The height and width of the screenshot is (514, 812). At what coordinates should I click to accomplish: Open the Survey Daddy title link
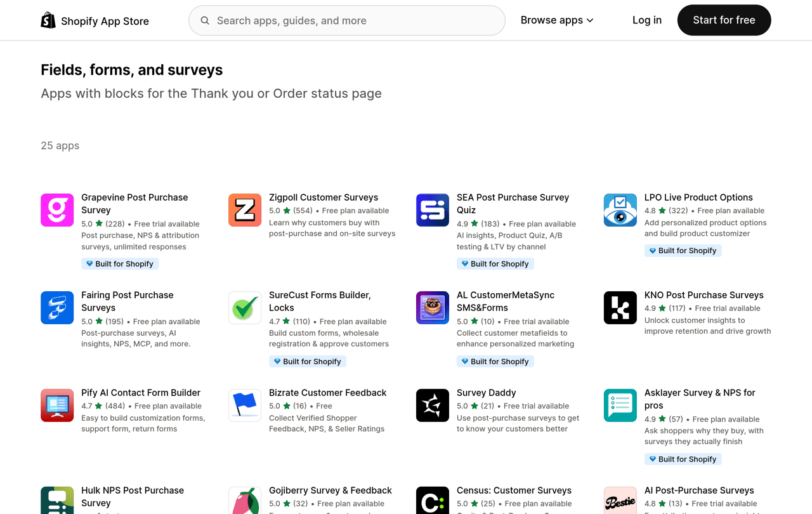click(x=487, y=393)
